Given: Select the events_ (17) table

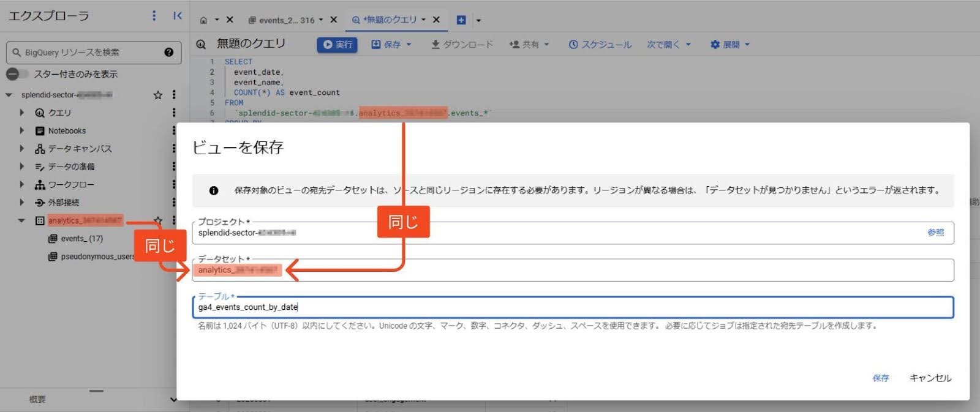Looking at the screenshot, I should [x=81, y=239].
